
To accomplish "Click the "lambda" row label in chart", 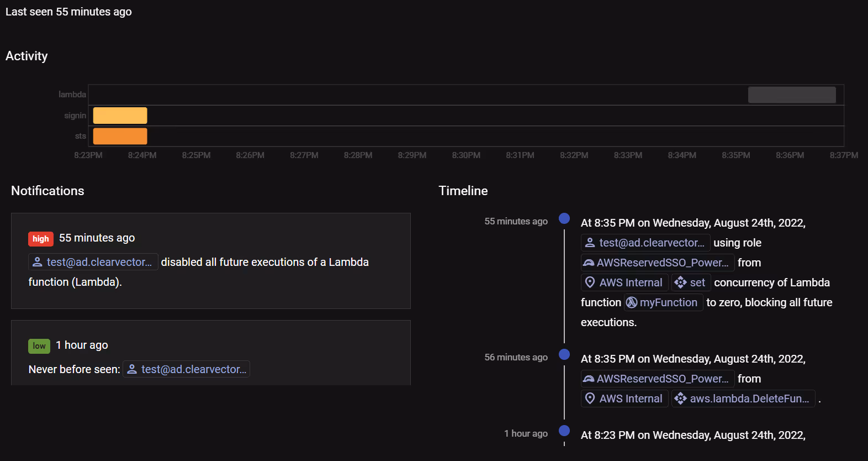I will coord(72,95).
